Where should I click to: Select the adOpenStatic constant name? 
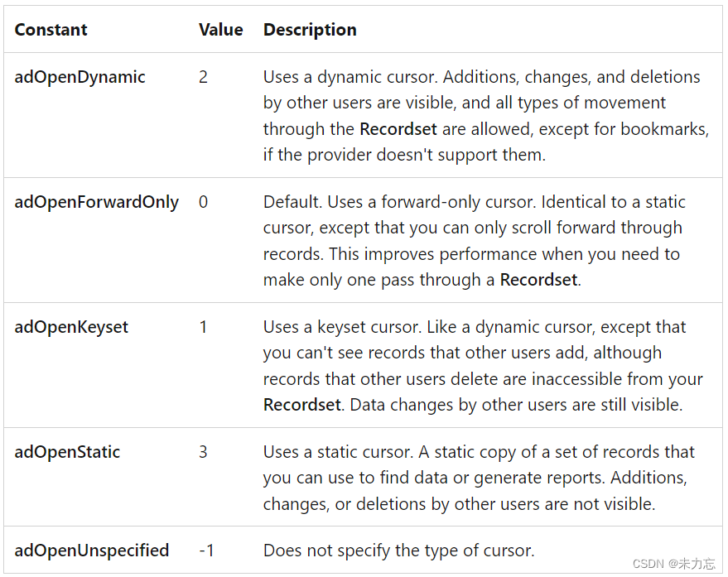67,452
